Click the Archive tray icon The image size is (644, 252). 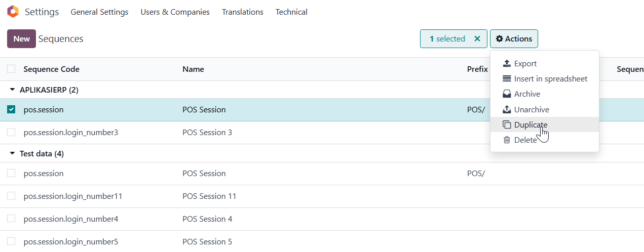(x=507, y=94)
